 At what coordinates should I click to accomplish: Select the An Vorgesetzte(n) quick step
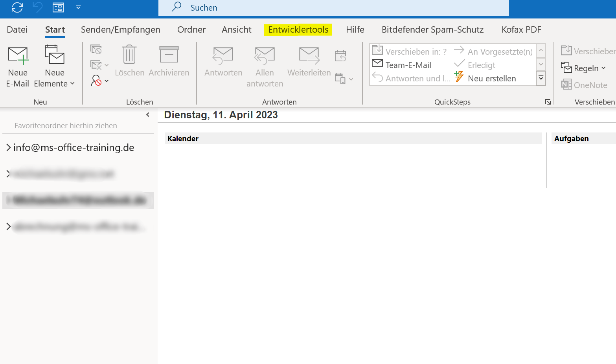tap(493, 51)
